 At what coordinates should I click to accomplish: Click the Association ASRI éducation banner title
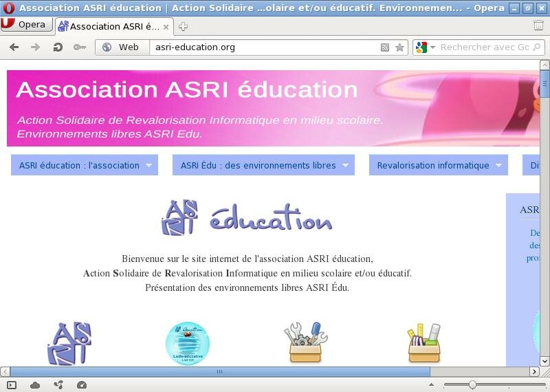186,89
